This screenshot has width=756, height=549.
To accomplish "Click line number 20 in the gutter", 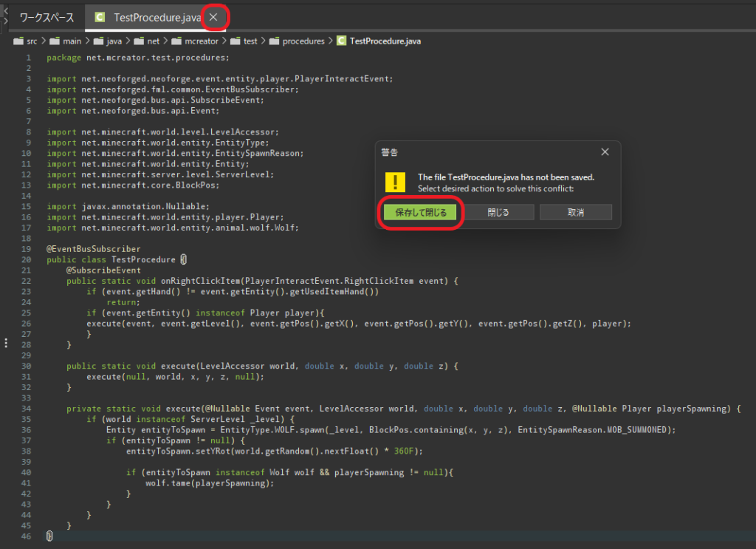I will tap(26, 260).
